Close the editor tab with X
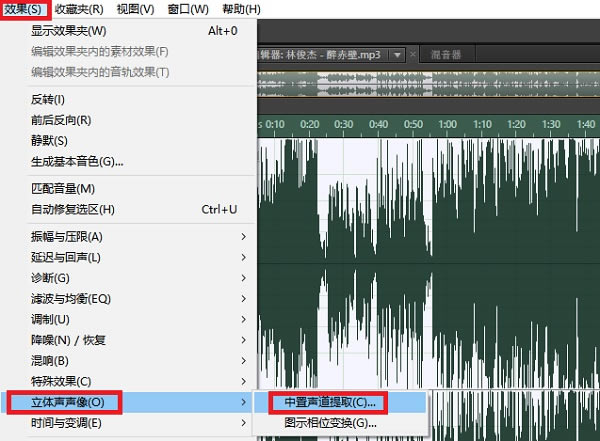This screenshot has height=441, width=600. point(413,54)
